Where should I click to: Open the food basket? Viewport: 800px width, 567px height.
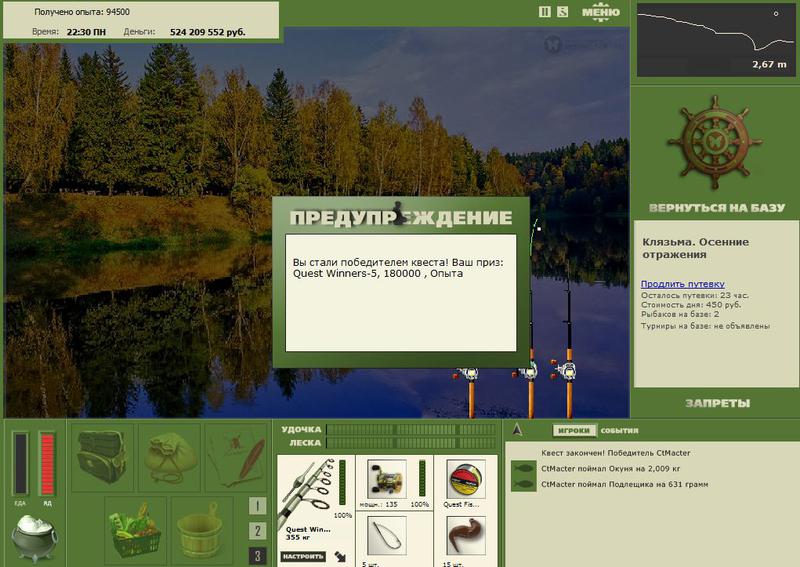135,529
